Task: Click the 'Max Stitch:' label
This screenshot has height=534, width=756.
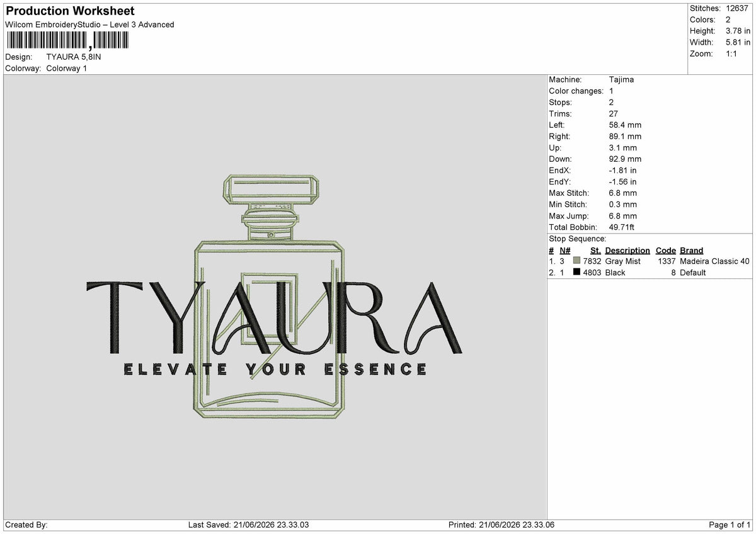Action: 569,193
